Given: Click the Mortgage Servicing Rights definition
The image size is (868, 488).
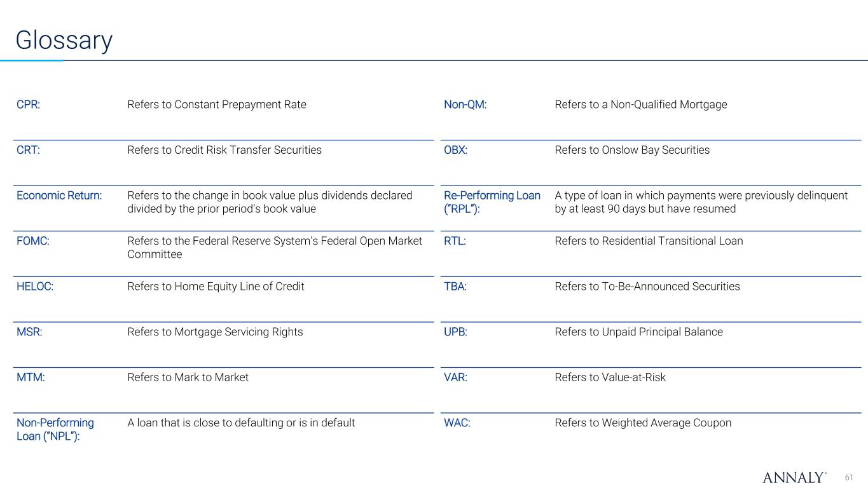Looking at the screenshot, I should [x=215, y=332].
